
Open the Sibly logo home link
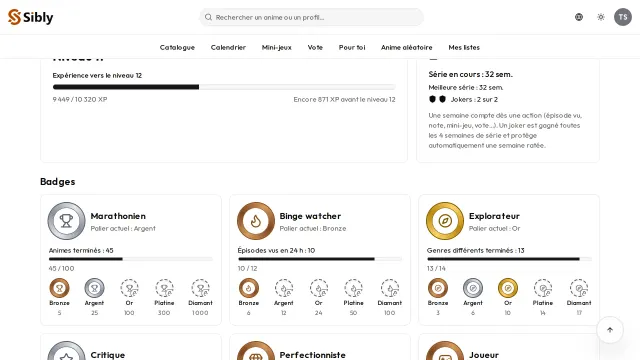coord(31,17)
